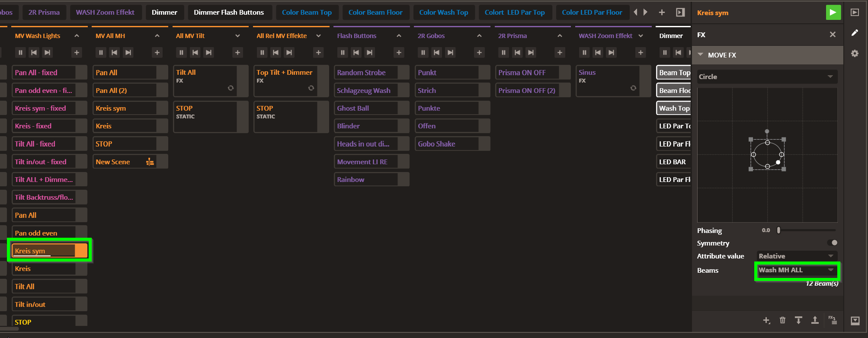Add scene to MV All MH list
The width and height of the screenshot is (868, 338).
pos(157,53)
